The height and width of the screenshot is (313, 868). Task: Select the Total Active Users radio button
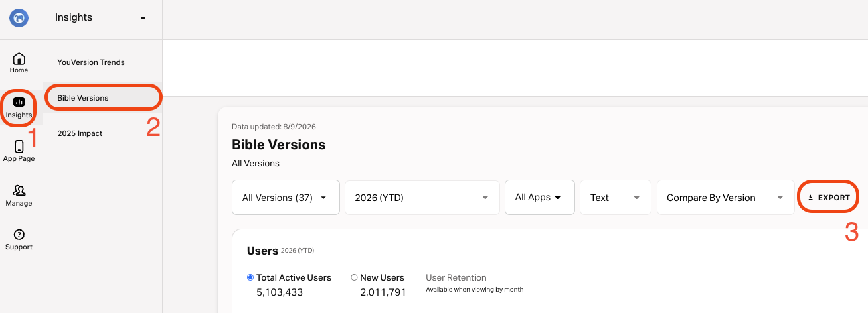(x=250, y=277)
